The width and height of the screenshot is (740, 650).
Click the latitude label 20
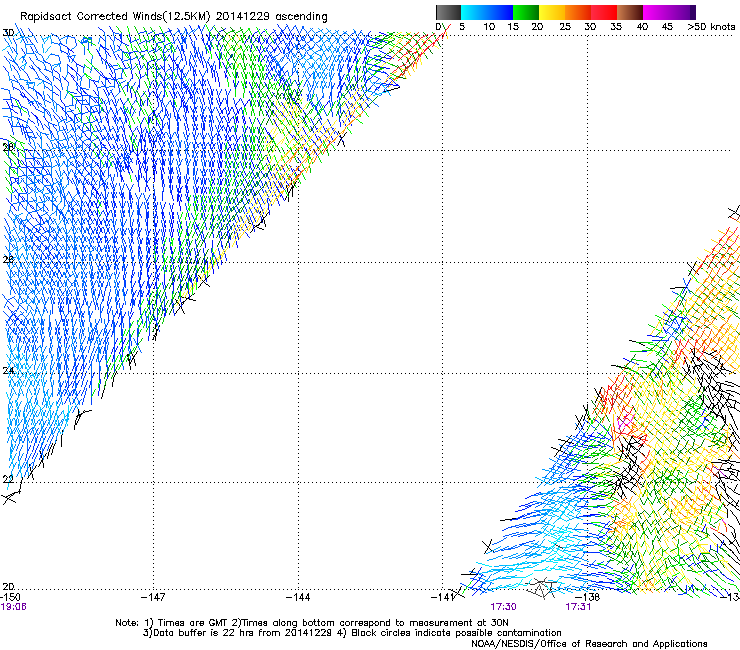[x=8, y=587]
